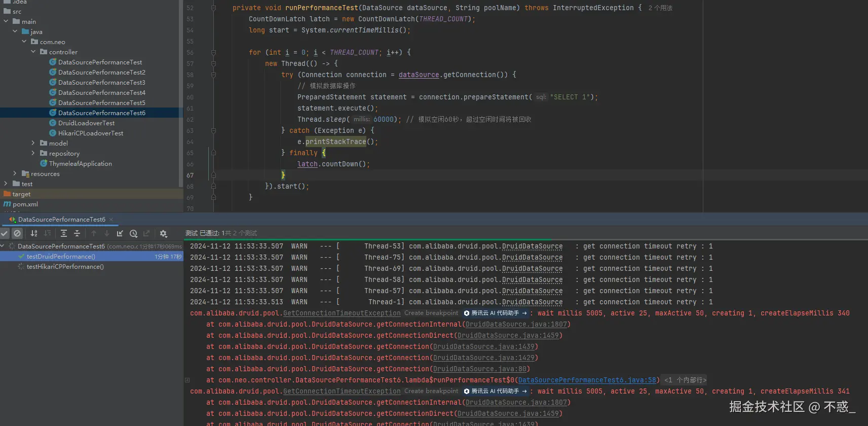
Task: Fold catch block at line 63 gutter
Action: click(213, 131)
